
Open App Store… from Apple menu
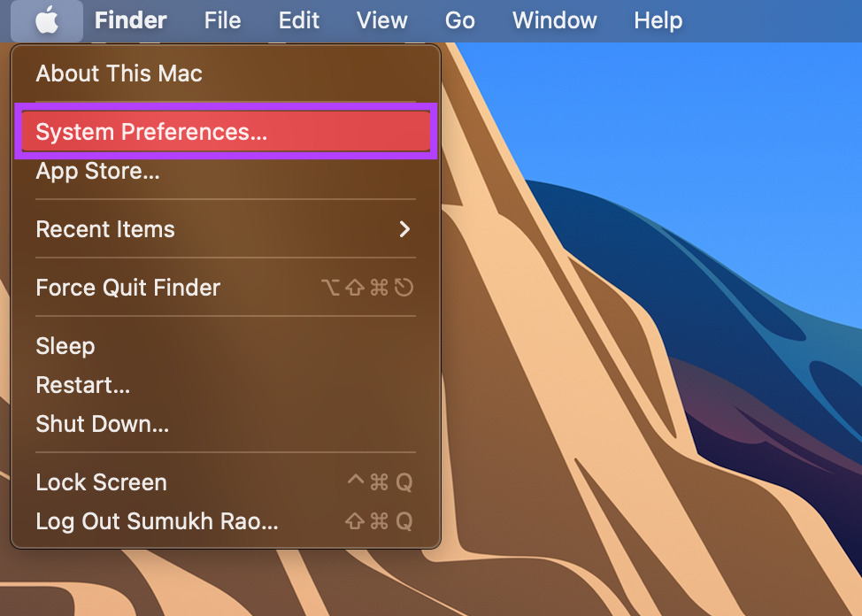226,171
